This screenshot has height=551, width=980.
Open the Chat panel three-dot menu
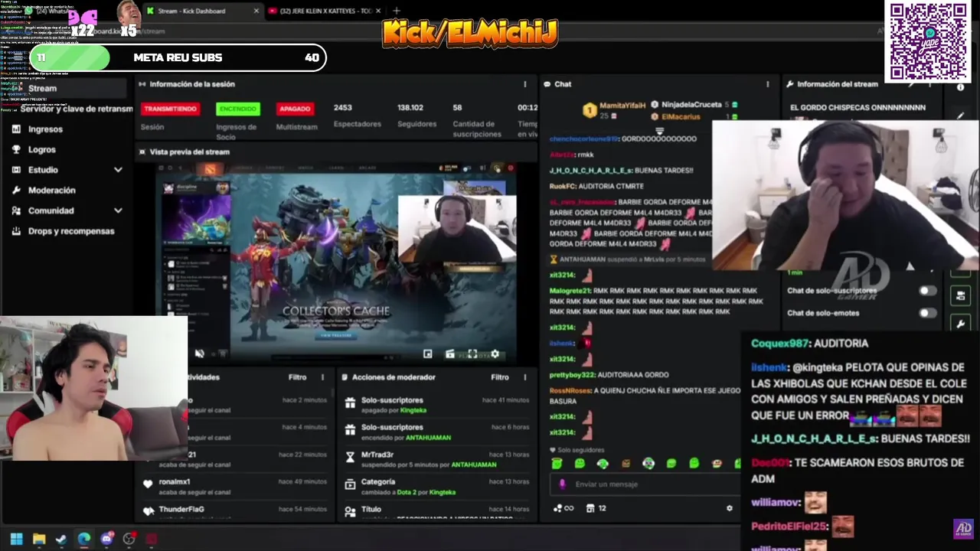click(x=767, y=84)
